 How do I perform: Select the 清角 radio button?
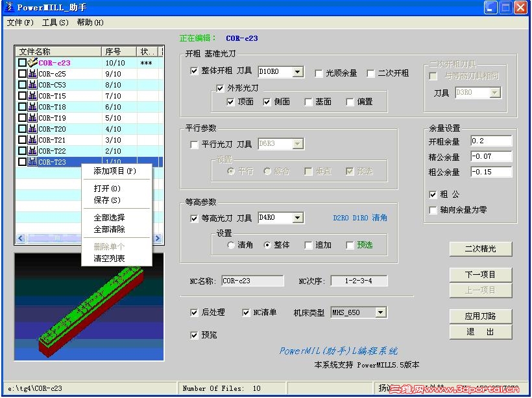pyautogui.click(x=231, y=245)
